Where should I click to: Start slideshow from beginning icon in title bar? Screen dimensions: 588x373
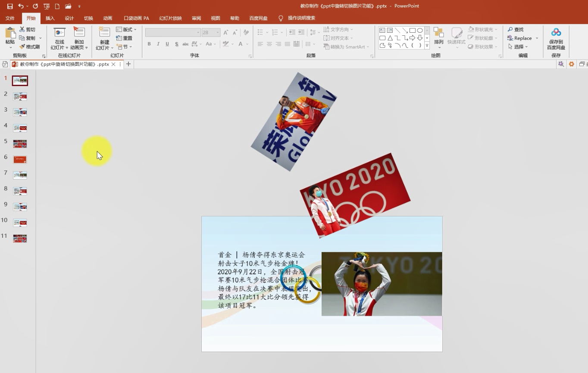click(47, 6)
